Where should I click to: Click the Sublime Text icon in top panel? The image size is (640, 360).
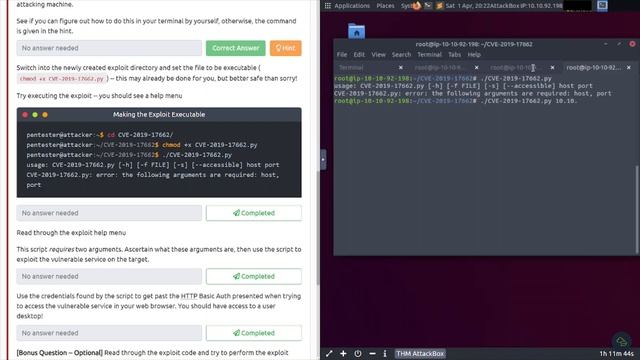(439, 6)
